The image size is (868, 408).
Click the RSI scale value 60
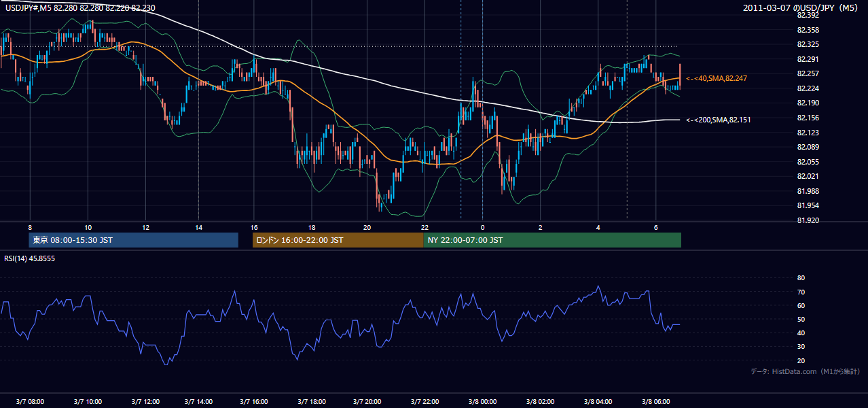[801, 305]
